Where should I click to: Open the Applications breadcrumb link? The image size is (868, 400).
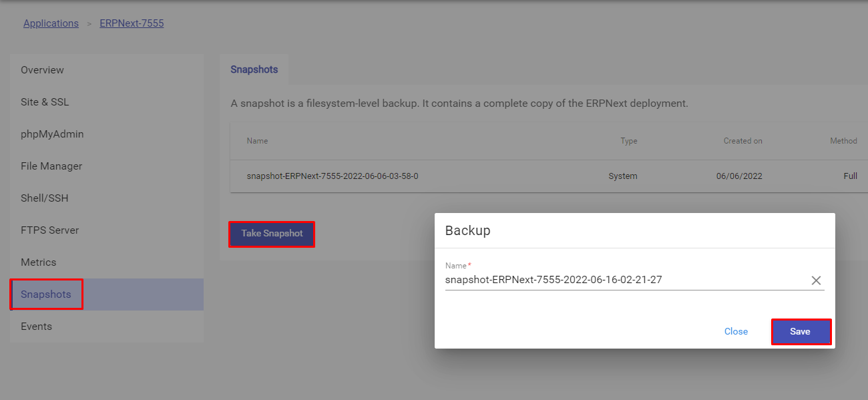pyautogui.click(x=51, y=23)
